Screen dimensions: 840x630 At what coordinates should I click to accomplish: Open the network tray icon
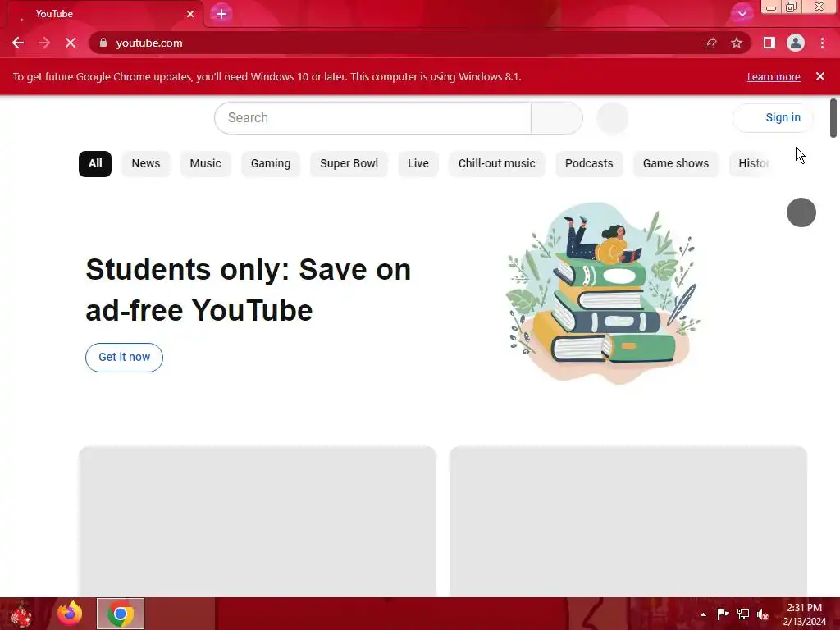pyautogui.click(x=743, y=614)
